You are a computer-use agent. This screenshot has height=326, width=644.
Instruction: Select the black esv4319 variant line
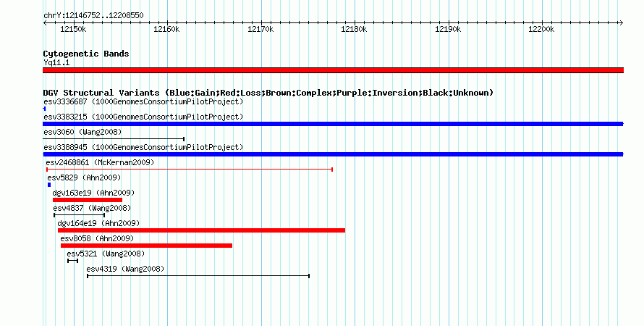198,276
